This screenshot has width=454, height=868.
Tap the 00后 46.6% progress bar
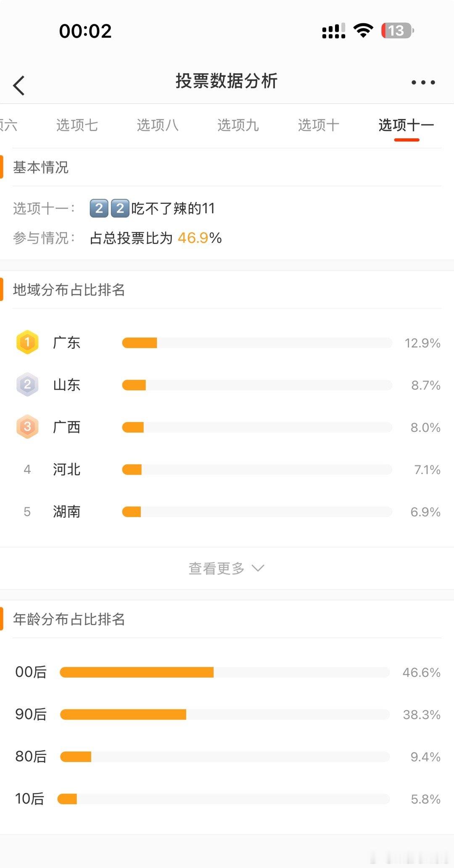(x=224, y=672)
